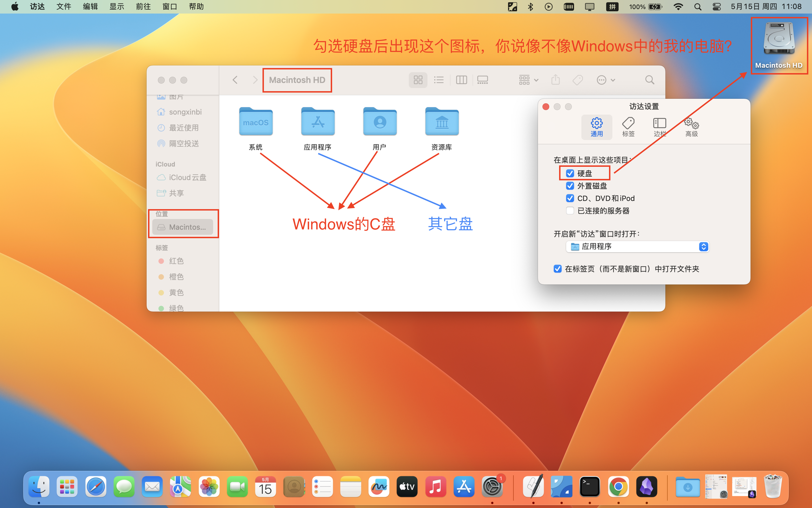Open Launchpad from the Dock
Screen dimensions: 812x508
(67, 487)
